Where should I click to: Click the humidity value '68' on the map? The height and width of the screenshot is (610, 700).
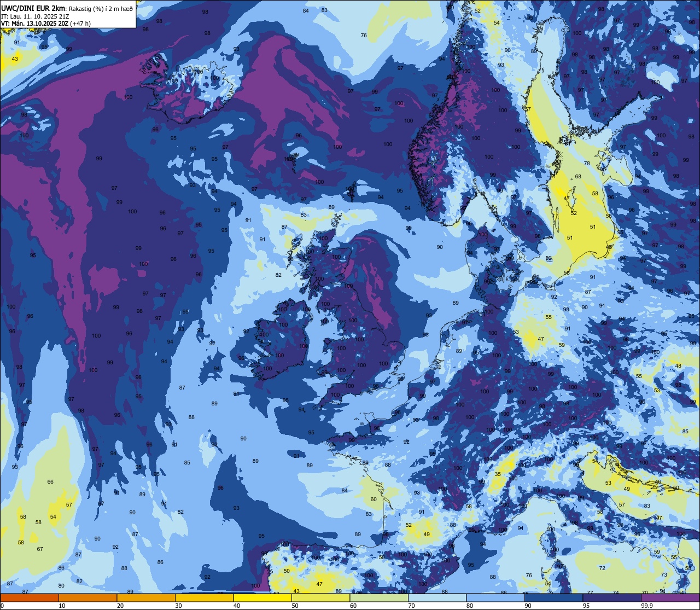pos(578,176)
